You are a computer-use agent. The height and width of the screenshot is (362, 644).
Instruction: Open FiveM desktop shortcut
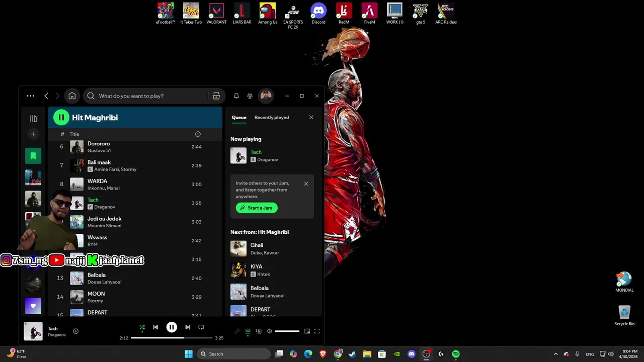[x=369, y=14]
